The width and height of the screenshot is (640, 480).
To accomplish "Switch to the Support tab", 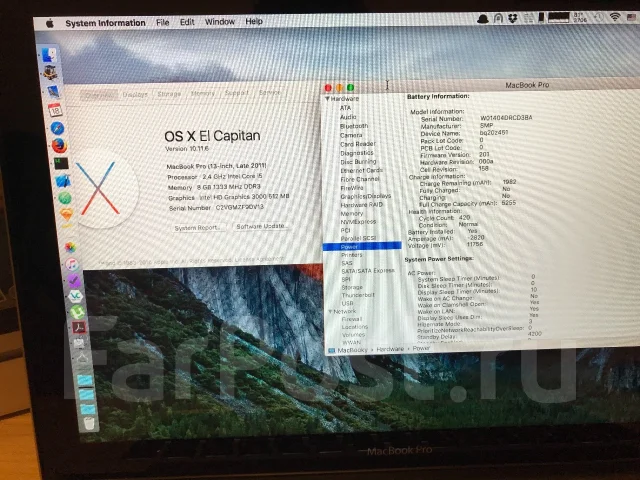I will pyautogui.click(x=236, y=93).
